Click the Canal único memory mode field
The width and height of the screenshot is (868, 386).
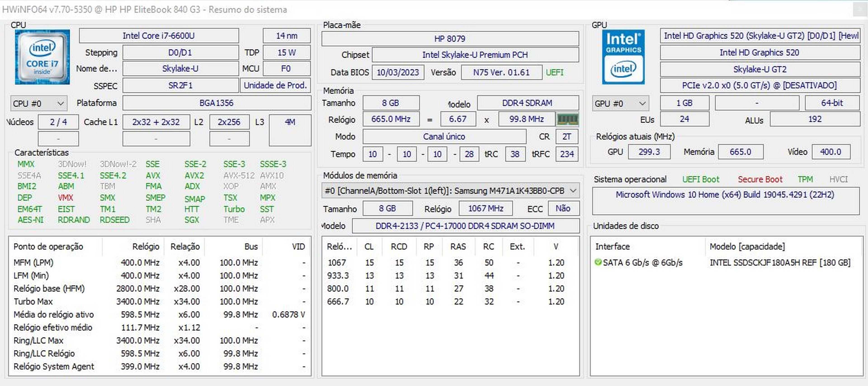pyautogui.click(x=444, y=137)
